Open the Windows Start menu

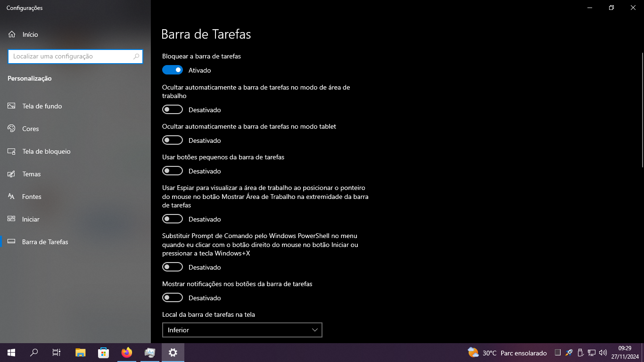[11, 353]
